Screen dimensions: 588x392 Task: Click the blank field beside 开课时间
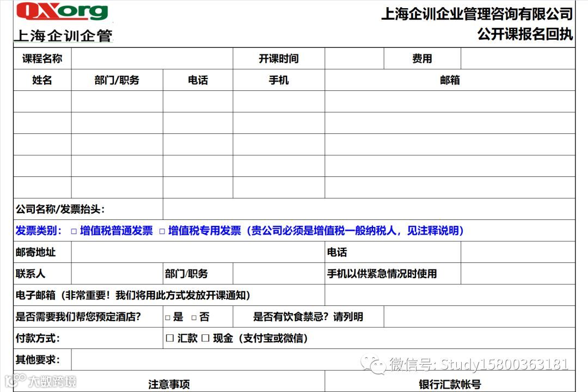click(354, 58)
